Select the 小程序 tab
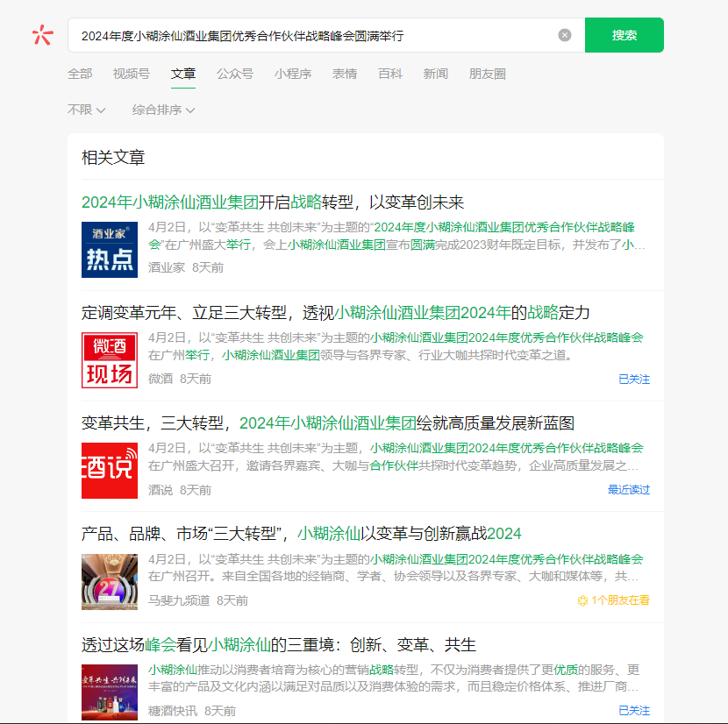This screenshot has width=728, height=724. coord(292,74)
